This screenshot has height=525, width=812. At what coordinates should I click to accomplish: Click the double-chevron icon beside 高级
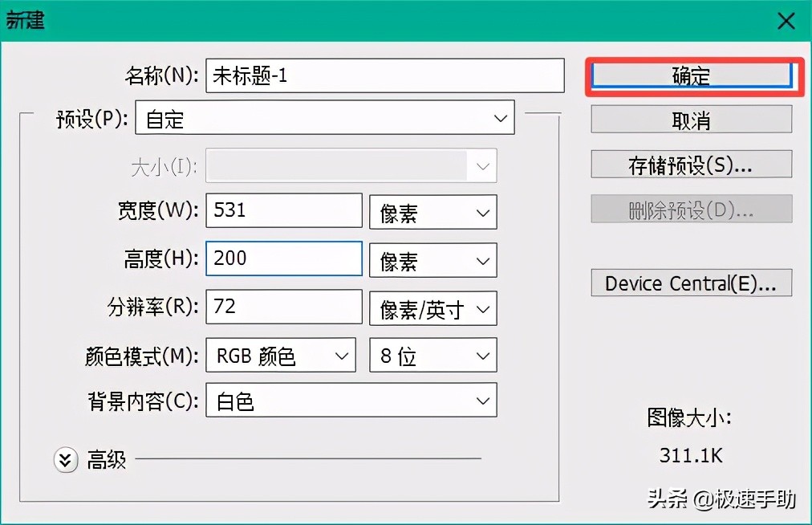65,460
